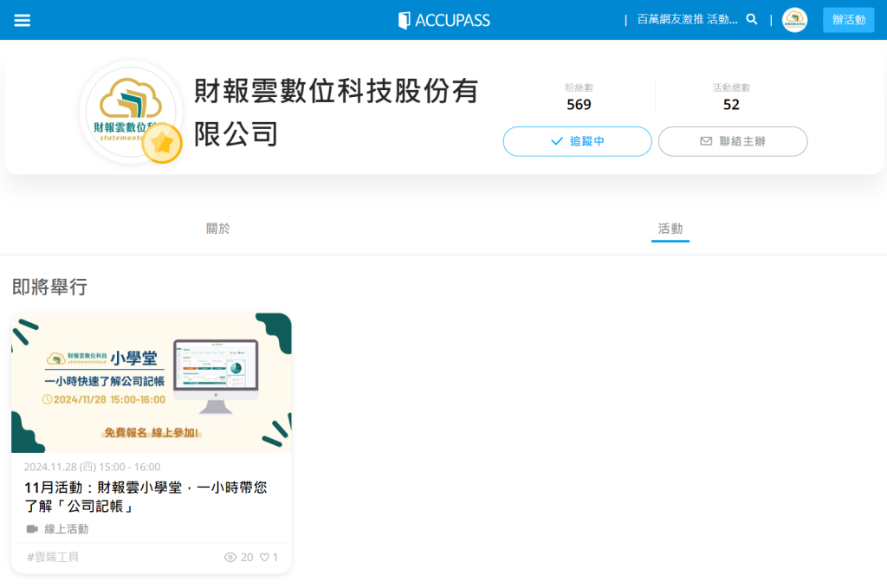Open the 11月活動 event title link

coord(146,496)
